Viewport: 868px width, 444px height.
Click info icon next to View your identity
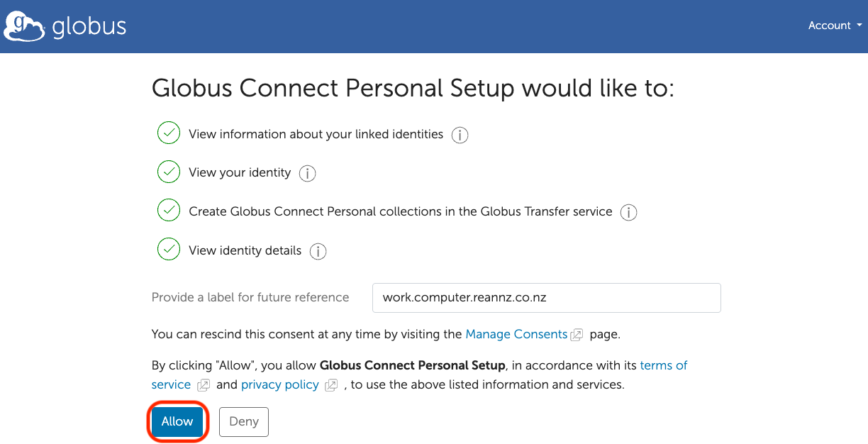pyautogui.click(x=307, y=173)
